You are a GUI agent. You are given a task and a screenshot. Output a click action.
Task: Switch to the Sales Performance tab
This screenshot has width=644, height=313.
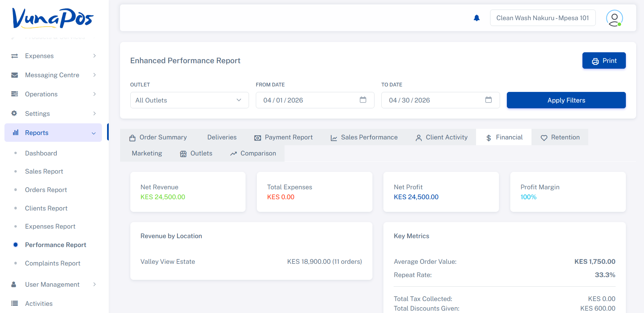[364, 137]
